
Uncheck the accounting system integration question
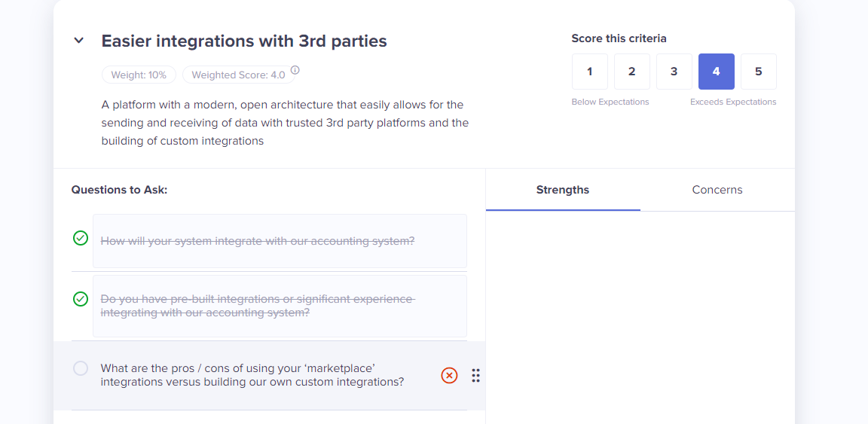81,238
